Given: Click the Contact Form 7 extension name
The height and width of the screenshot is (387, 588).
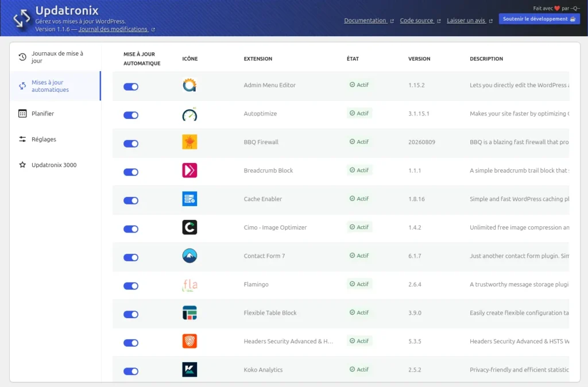Looking at the screenshot, I should (x=264, y=256).
